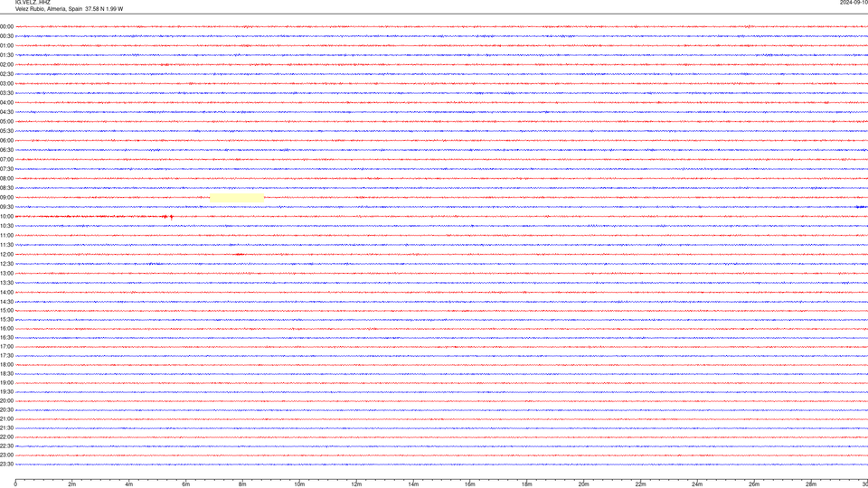Click the blue burst at the end of the 09:30 trace
The width and height of the screenshot is (868, 488).
(861, 207)
